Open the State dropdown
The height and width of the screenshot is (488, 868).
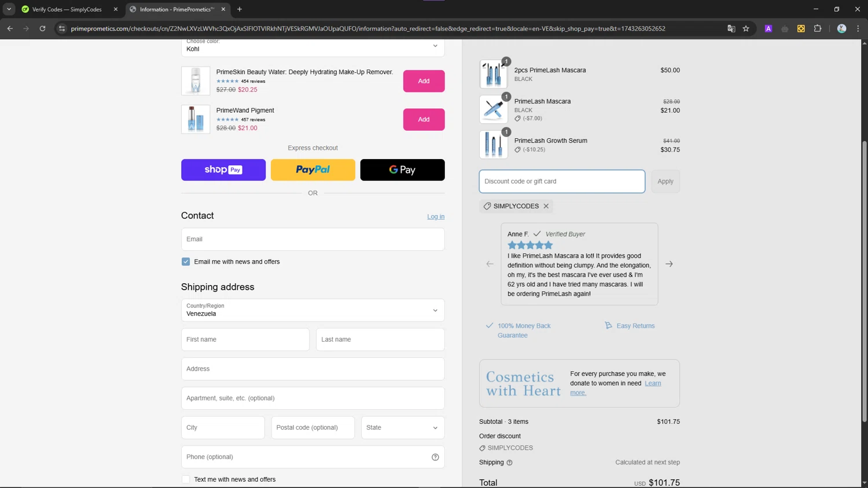[403, 428]
